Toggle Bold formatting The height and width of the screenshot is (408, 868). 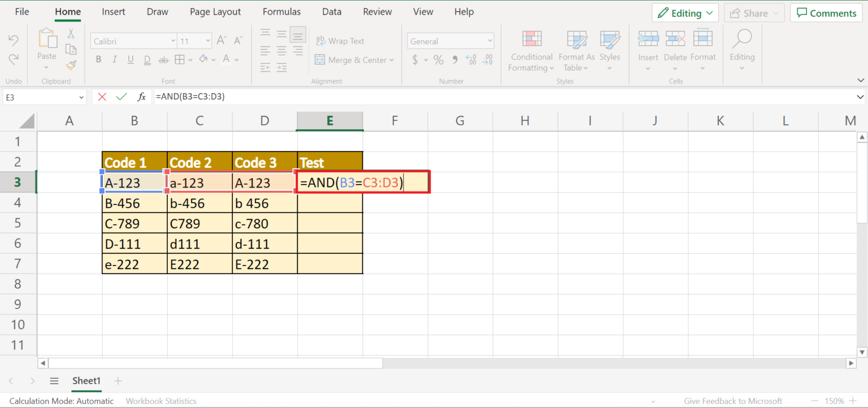pyautogui.click(x=98, y=59)
